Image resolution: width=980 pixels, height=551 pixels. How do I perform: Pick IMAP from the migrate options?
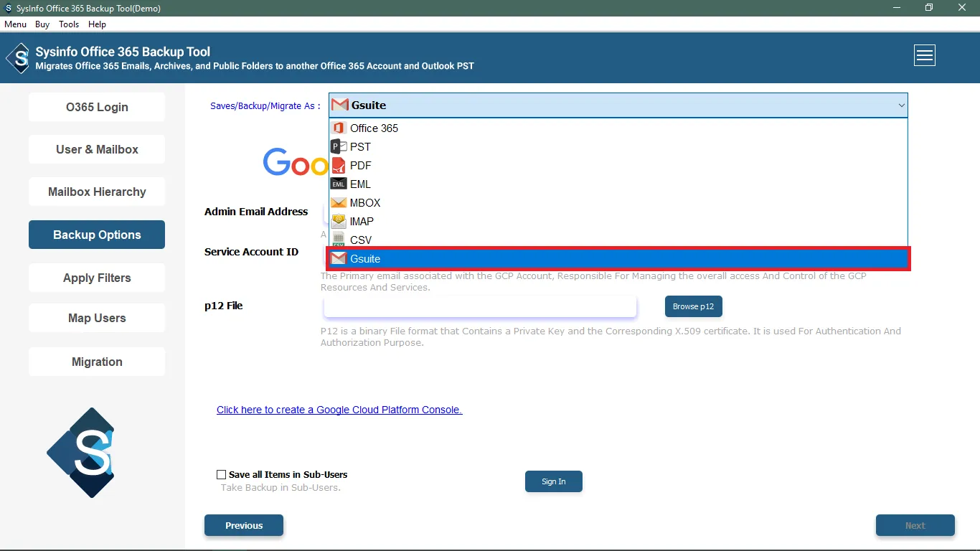(618, 221)
